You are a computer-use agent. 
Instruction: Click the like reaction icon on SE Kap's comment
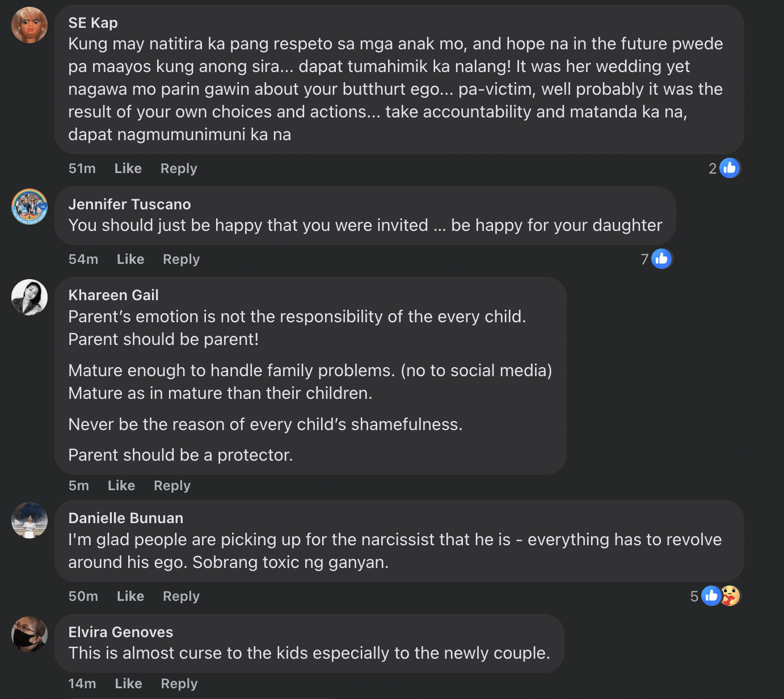tap(730, 168)
